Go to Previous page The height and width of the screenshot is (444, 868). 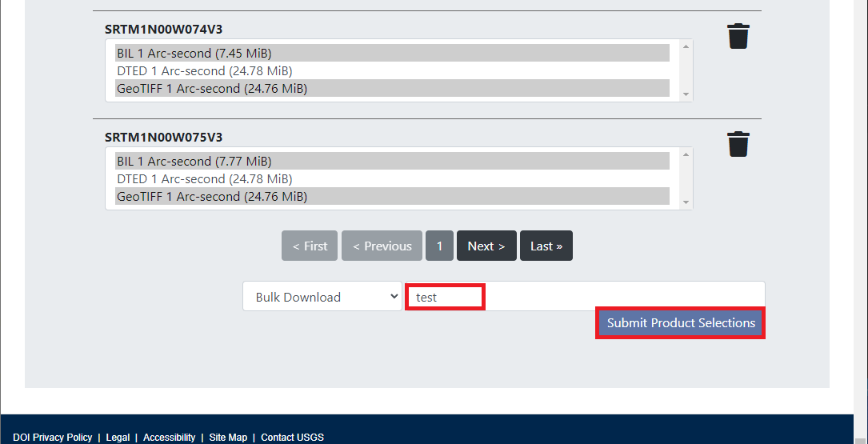[382, 246]
